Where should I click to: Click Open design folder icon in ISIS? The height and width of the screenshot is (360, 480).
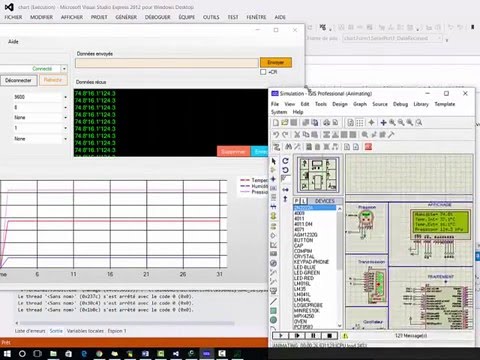[x=285, y=123]
